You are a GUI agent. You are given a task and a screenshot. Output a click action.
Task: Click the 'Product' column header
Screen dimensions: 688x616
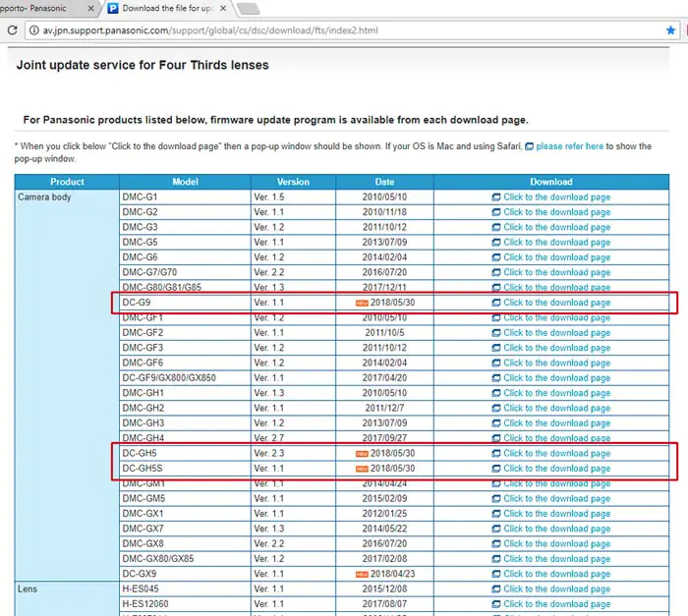(x=67, y=182)
